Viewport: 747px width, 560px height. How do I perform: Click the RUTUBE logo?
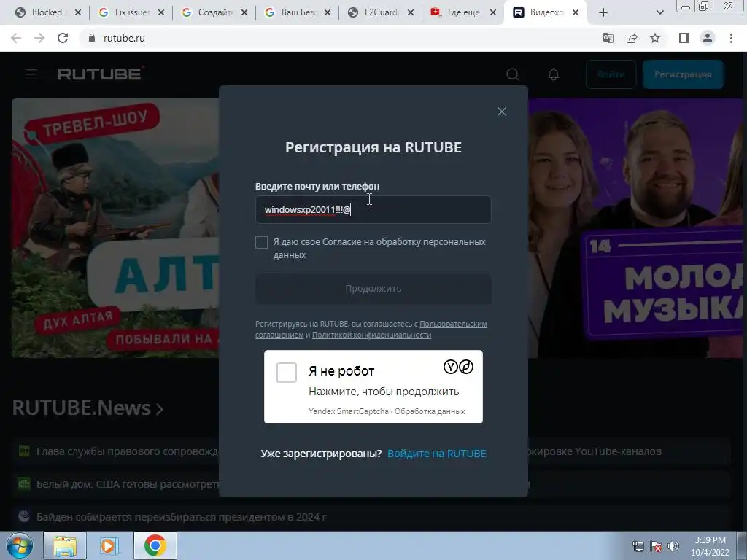tap(101, 74)
